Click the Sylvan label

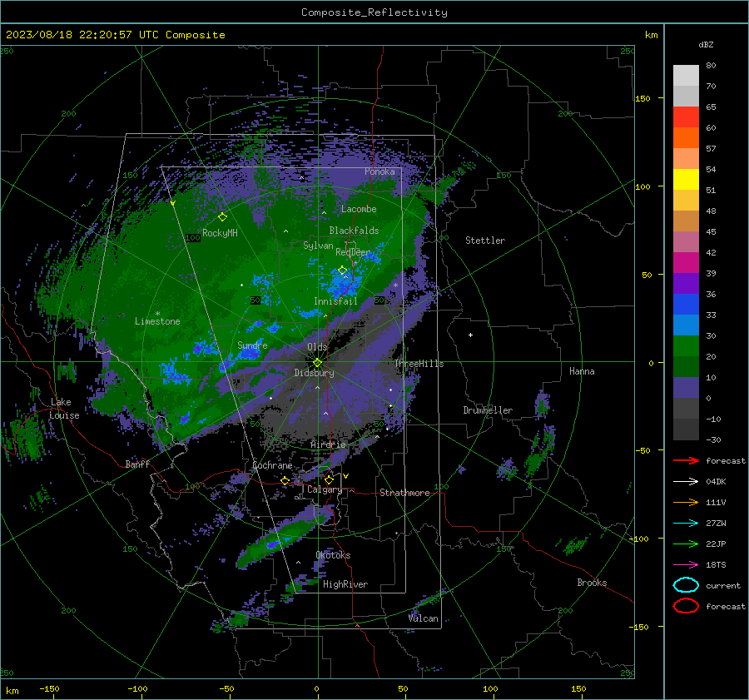point(318,246)
